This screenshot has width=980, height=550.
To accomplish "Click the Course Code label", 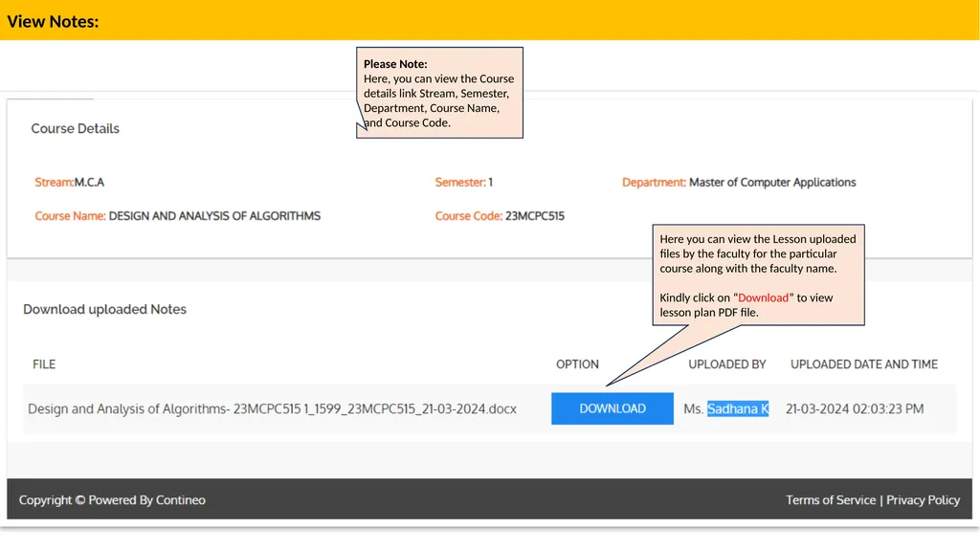I will [469, 216].
